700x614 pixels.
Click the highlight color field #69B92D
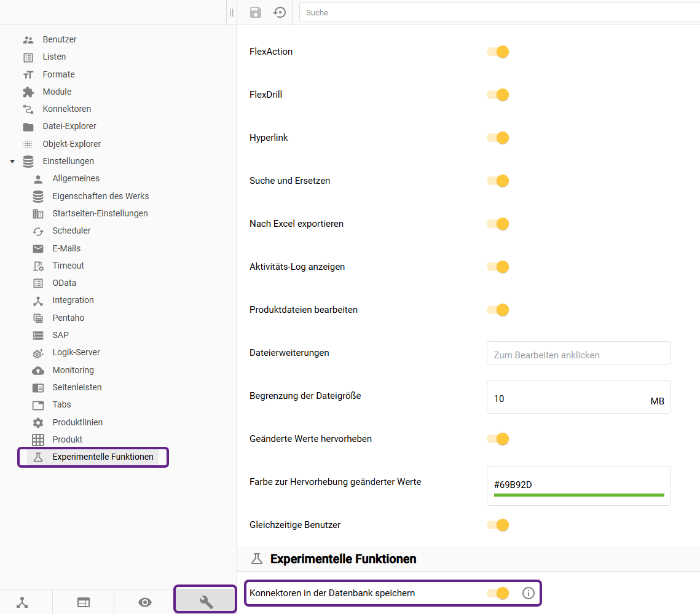point(578,485)
